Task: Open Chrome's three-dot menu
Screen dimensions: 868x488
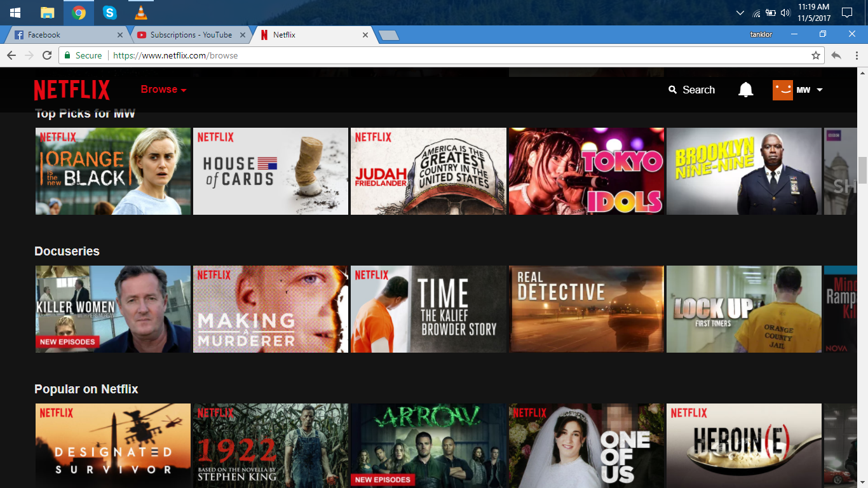Action: pos(856,55)
